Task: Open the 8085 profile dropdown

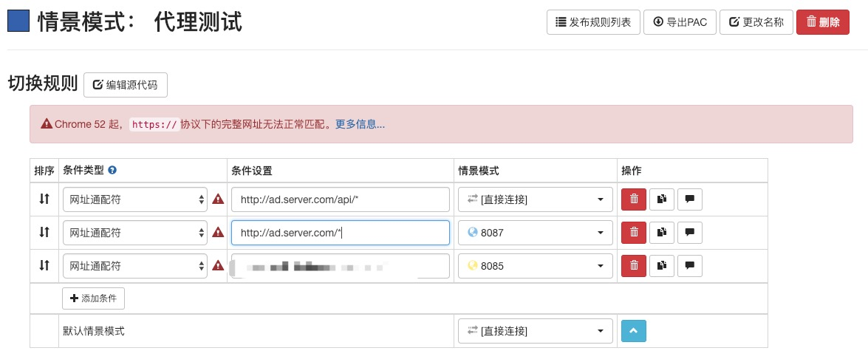Action: (536, 266)
